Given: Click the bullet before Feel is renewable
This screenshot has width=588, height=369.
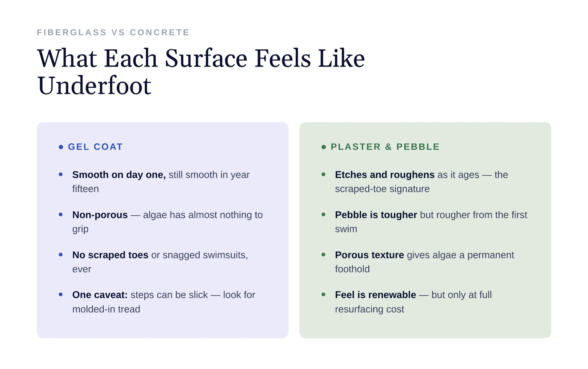Looking at the screenshot, I should [323, 294].
